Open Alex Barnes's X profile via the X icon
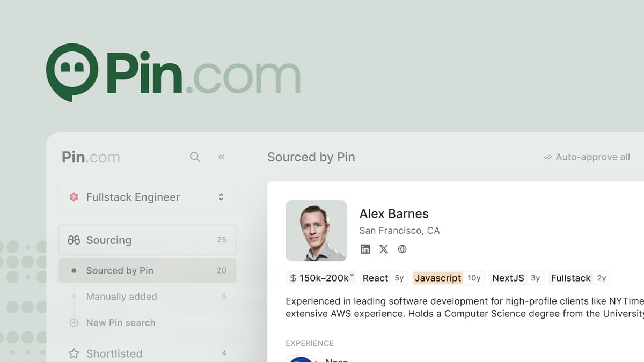The image size is (644, 362). [x=384, y=249]
